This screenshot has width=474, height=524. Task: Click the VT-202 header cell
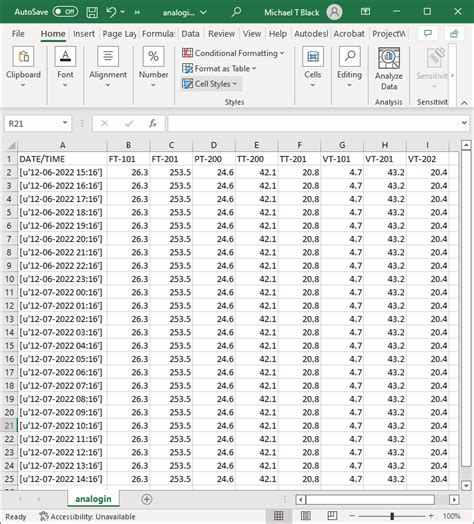tap(427, 159)
